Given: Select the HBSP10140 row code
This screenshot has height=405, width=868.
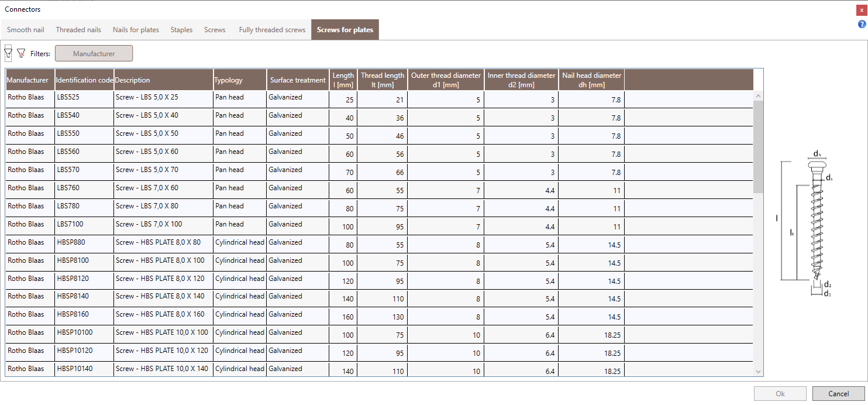Looking at the screenshot, I should pos(84,369).
